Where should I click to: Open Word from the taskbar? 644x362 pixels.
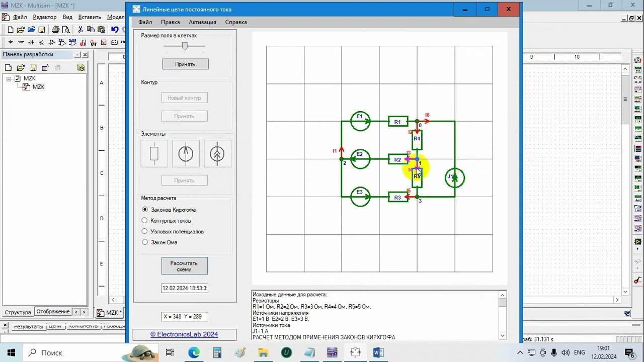click(x=378, y=352)
